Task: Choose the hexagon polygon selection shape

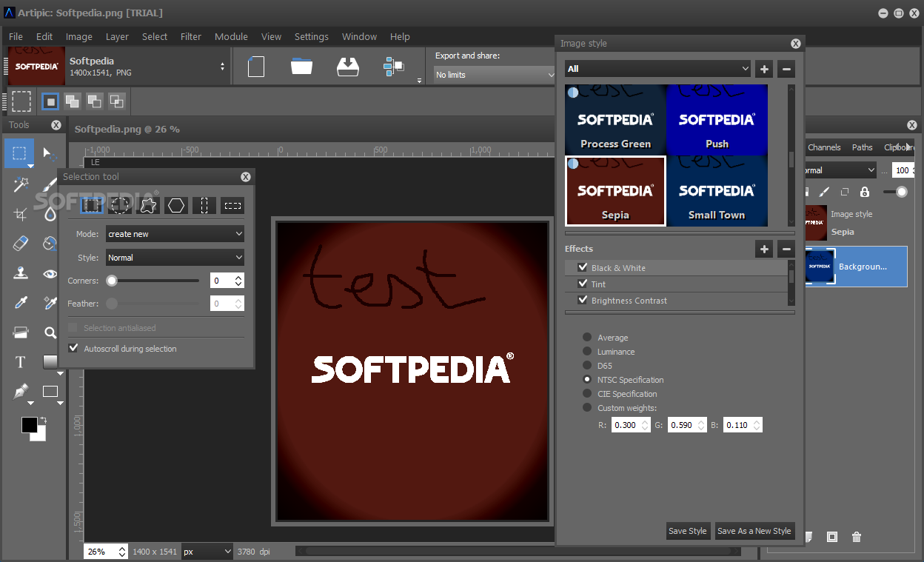Action: pos(176,205)
